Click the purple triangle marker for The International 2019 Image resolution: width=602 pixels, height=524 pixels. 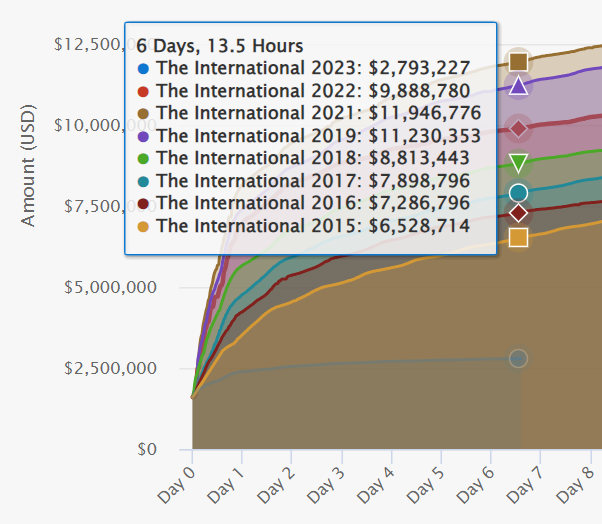(x=518, y=86)
